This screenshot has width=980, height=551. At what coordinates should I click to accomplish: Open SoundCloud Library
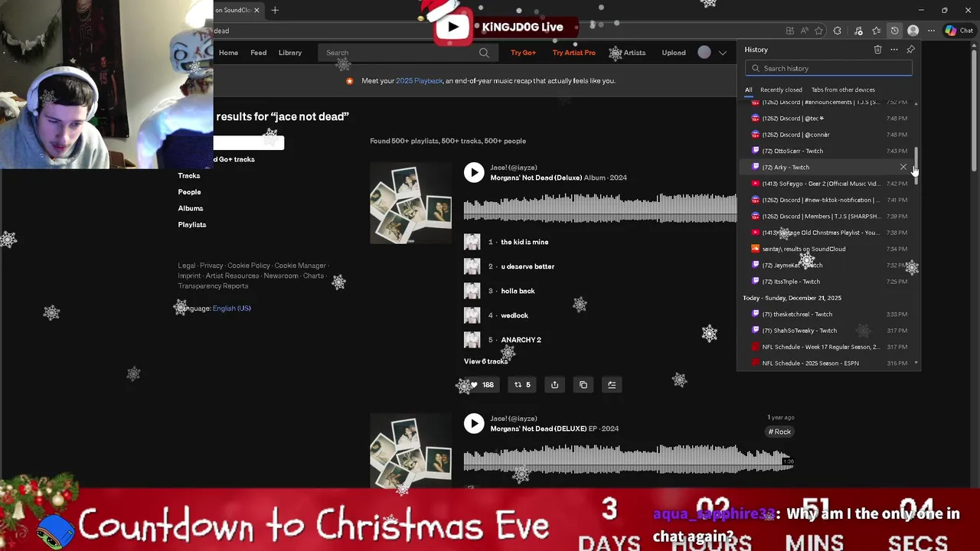(x=290, y=53)
